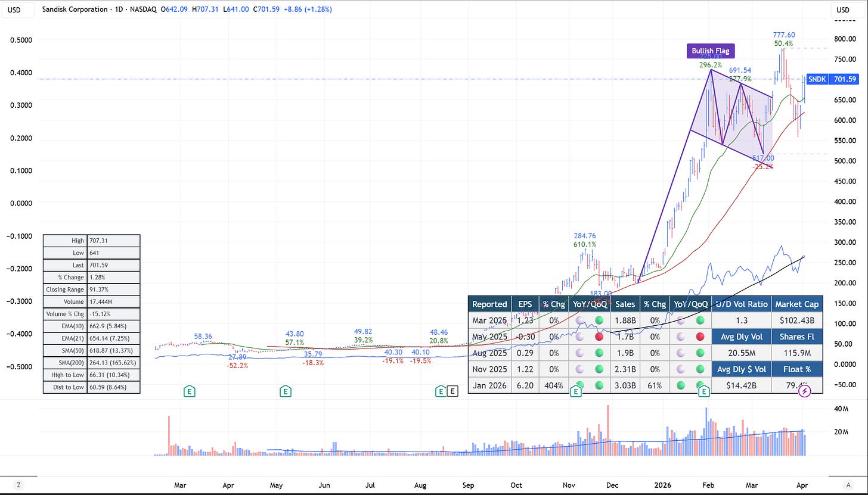Select the purple Bullish Flag label

click(711, 51)
